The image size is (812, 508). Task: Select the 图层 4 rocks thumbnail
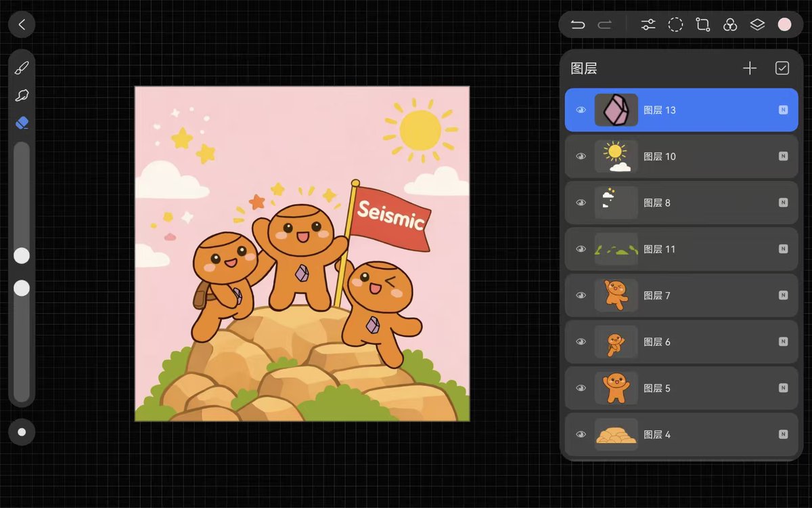pos(616,434)
